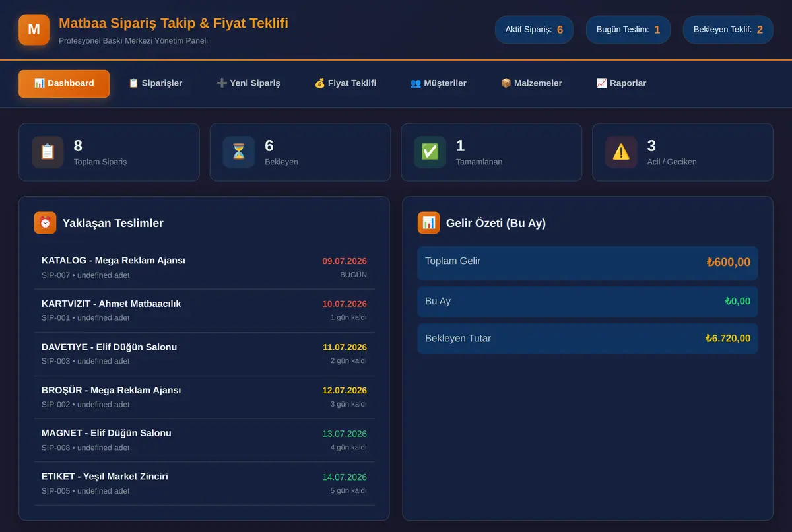Open the Malzemeler tab
The width and height of the screenshot is (792, 532).
click(531, 83)
